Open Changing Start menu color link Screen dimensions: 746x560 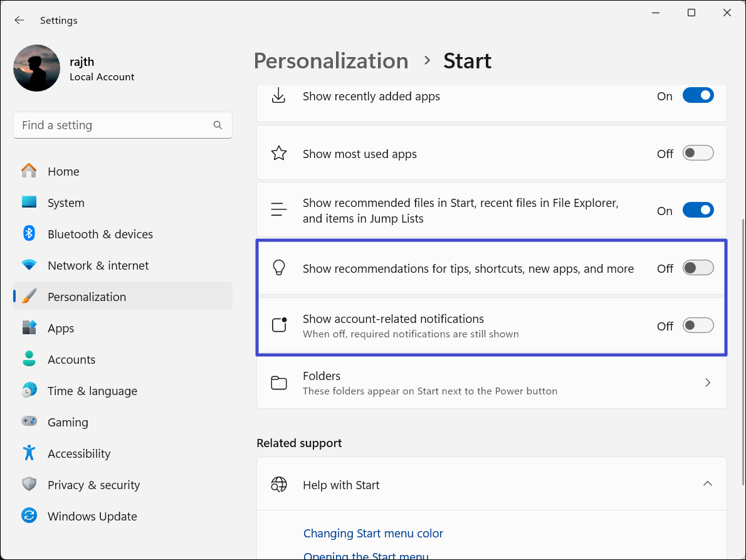[x=373, y=533]
